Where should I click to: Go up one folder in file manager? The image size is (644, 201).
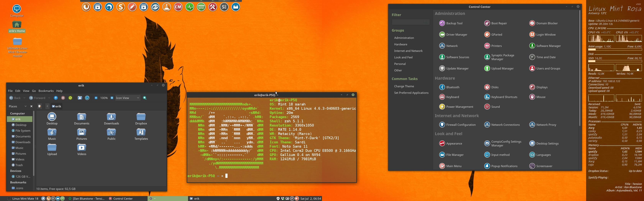click(56, 98)
